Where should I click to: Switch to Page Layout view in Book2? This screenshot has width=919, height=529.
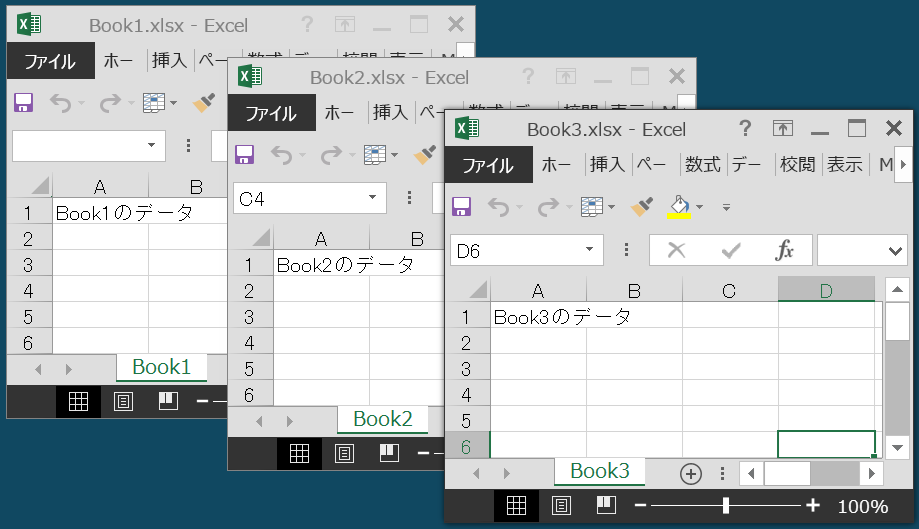(x=344, y=453)
